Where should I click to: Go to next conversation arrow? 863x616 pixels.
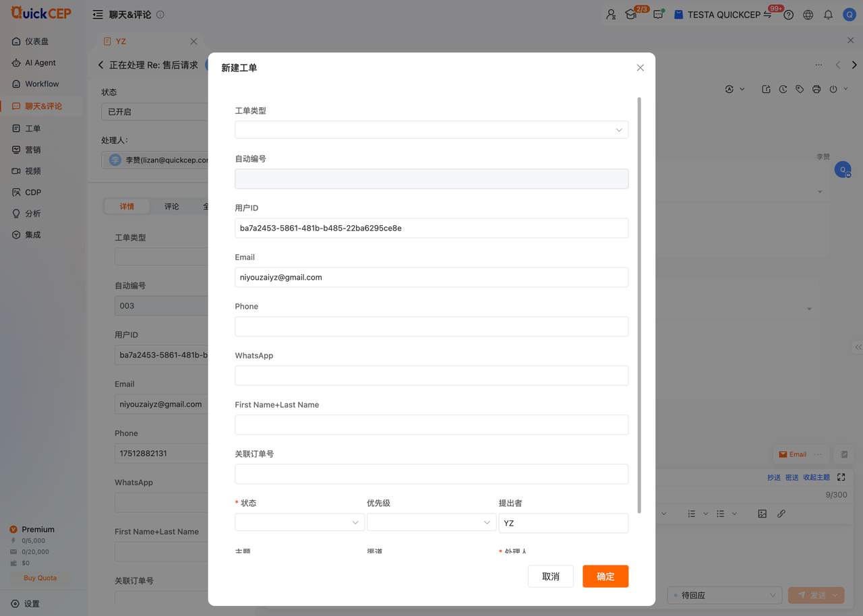click(854, 65)
